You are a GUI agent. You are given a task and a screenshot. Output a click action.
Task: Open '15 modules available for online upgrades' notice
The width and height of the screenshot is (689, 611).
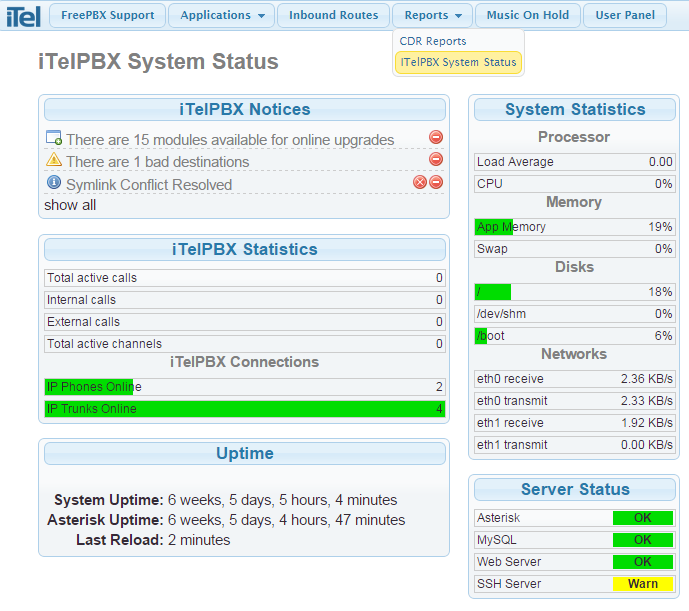click(x=230, y=140)
